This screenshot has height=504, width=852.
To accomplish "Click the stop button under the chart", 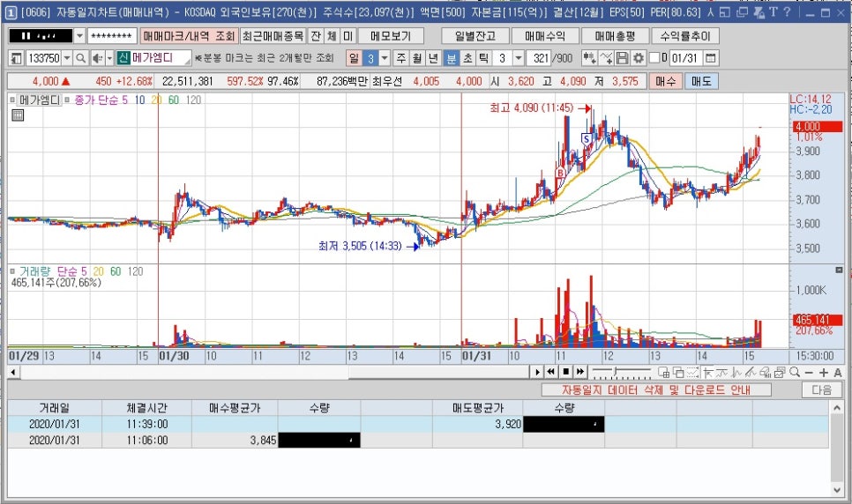I will point(565,372).
